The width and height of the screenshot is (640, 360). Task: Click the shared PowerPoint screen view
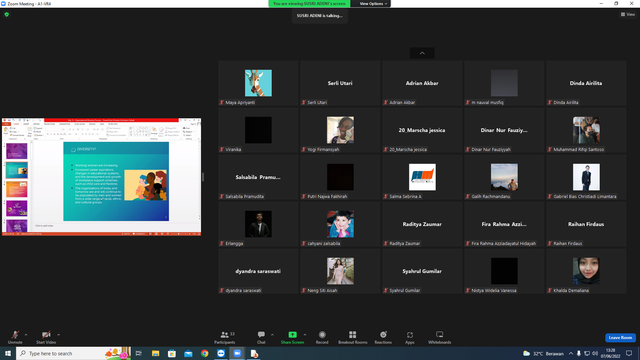coord(101,177)
